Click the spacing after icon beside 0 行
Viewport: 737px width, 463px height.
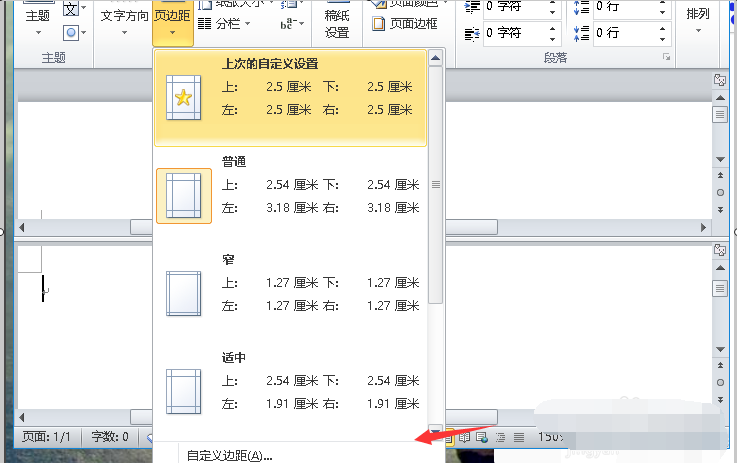[x=581, y=33]
